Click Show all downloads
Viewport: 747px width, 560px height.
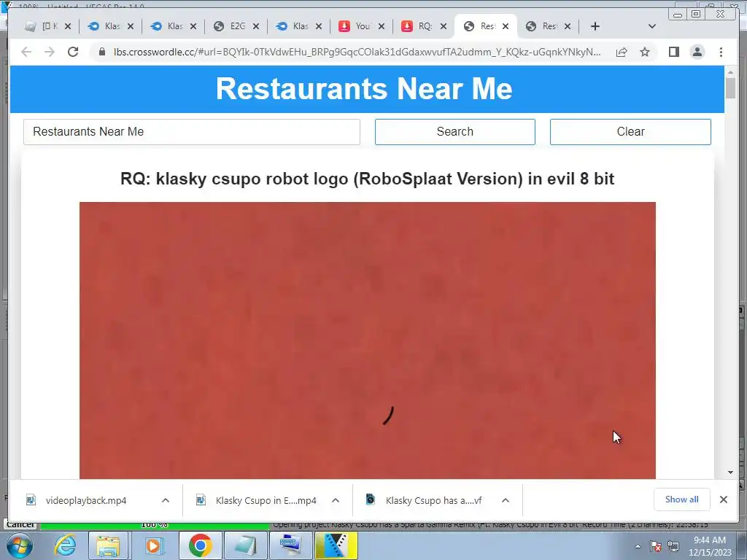(682, 499)
